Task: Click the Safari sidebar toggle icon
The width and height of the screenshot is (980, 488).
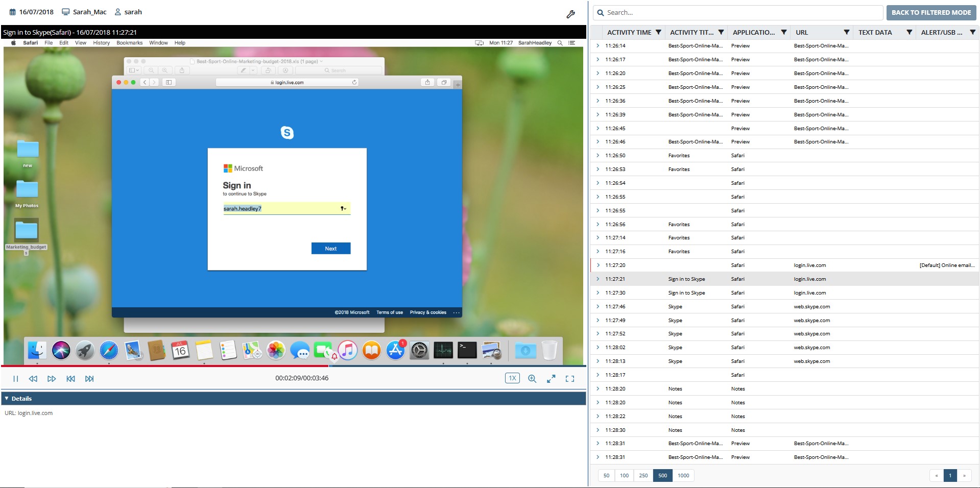Action: [169, 82]
